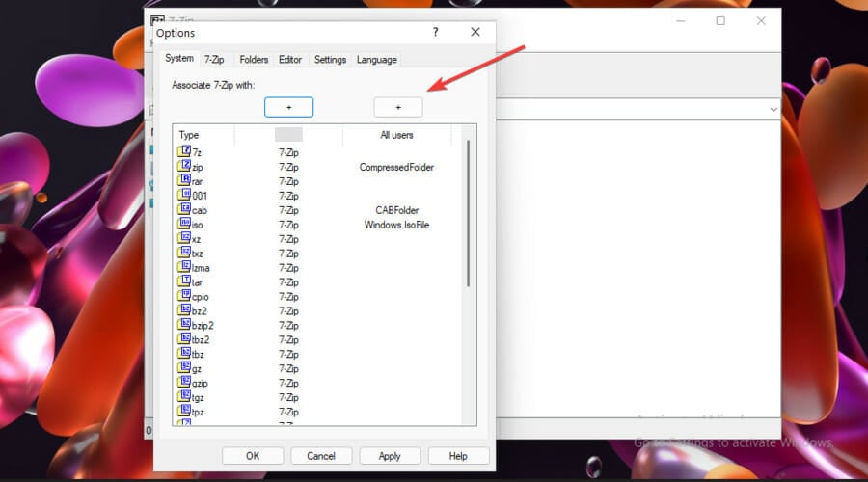868x482 pixels.
Task: Click the 7-Zip cell in the lzma row
Action: point(289,268)
